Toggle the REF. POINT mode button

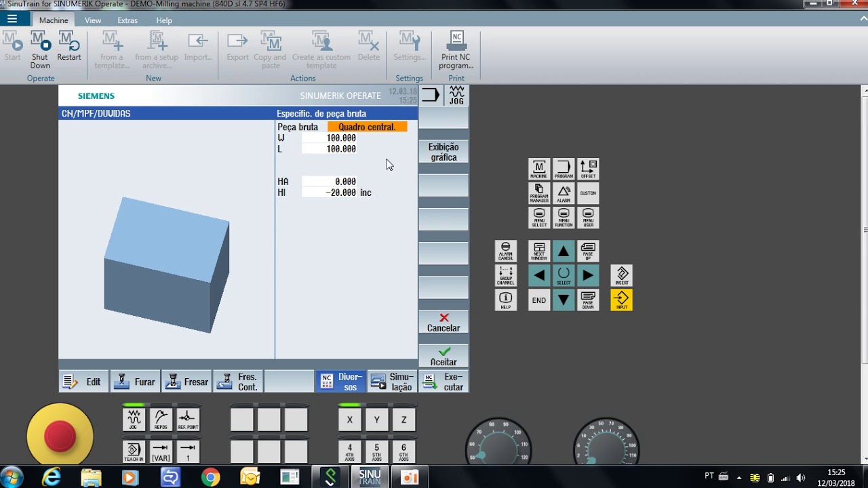188,420
